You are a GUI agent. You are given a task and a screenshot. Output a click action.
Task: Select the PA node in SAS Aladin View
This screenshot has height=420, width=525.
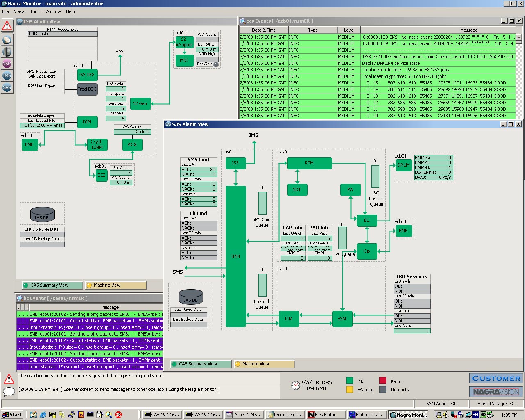350,189
